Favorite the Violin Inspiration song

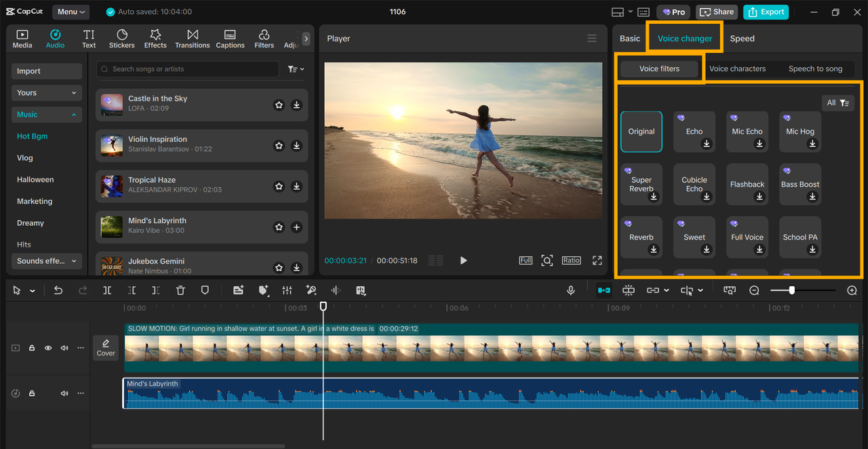click(x=279, y=146)
